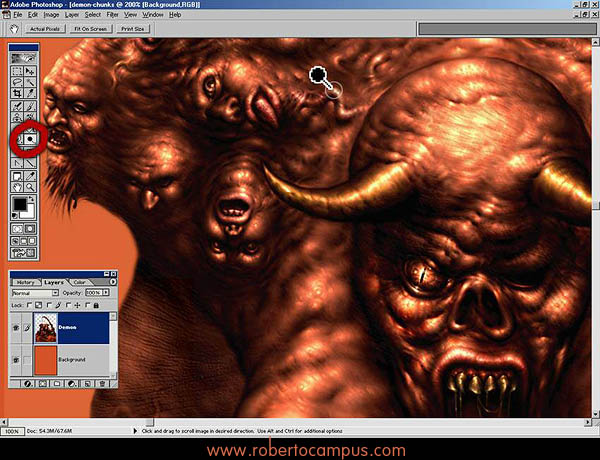Switch to Standard editing mode
Image resolution: width=600 pixels, height=460 pixels.
[17, 229]
